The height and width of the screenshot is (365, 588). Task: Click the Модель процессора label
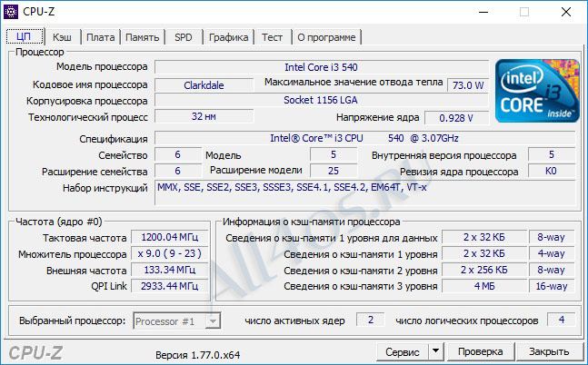pos(102,66)
